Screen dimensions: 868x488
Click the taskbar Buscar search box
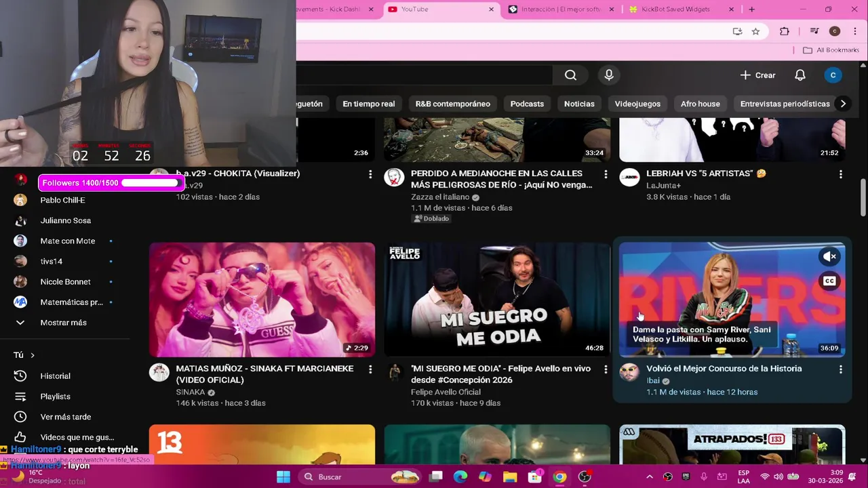[x=361, y=476]
